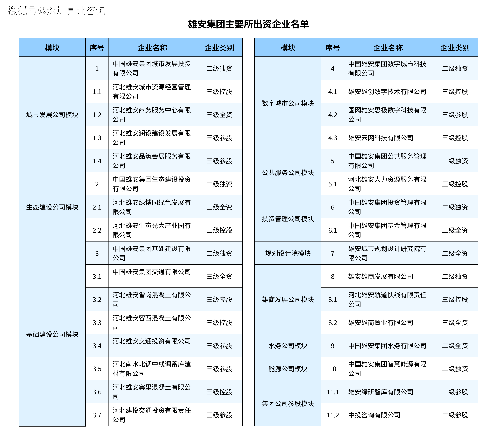The height and width of the screenshot is (448, 497).
Task: Select 中国雄安集团交通有限公司 cell
Action: (152, 272)
